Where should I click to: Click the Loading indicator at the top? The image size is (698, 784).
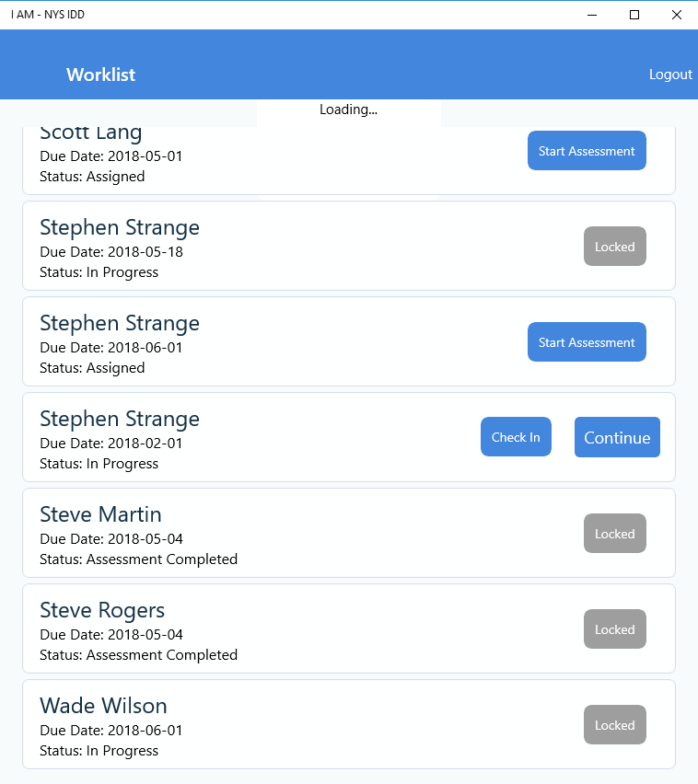tap(348, 109)
